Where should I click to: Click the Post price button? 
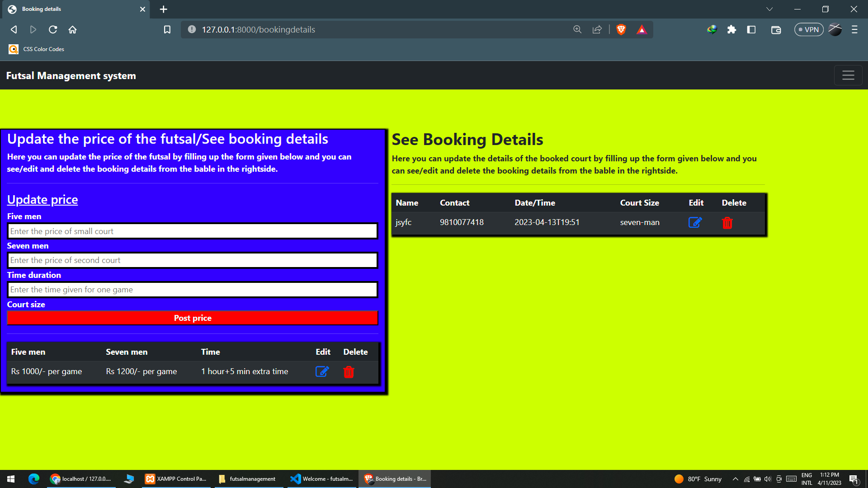(x=192, y=318)
